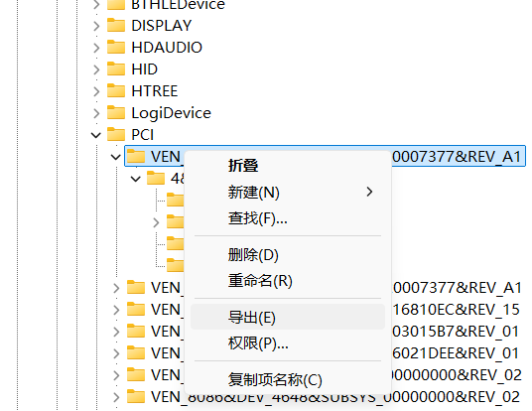The width and height of the screenshot is (532, 411).
Task: Click the LogiDevice folder icon
Action: (116, 112)
